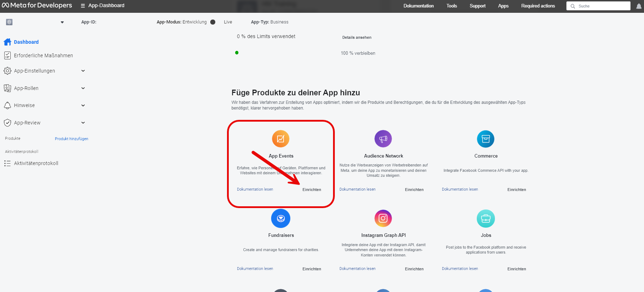Image resolution: width=644 pixels, height=292 pixels.
Task: Click the App Events product title
Action: [x=281, y=156]
